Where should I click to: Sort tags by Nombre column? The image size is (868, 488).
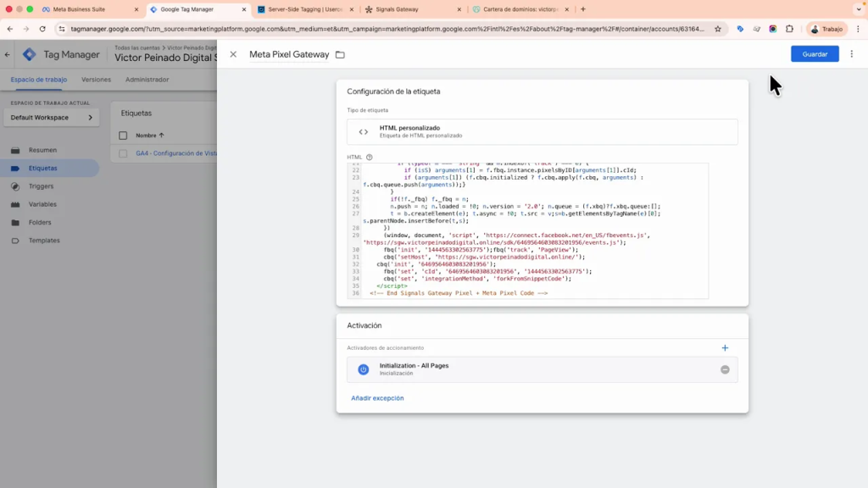click(x=150, y=136)
